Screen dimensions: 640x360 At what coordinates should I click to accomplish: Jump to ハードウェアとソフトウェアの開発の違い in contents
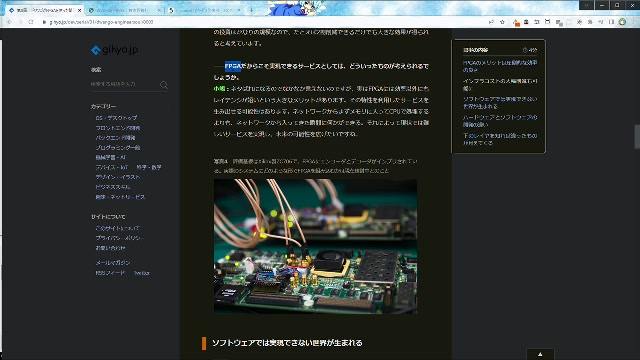pyautogui.click(x=500, y=121)
